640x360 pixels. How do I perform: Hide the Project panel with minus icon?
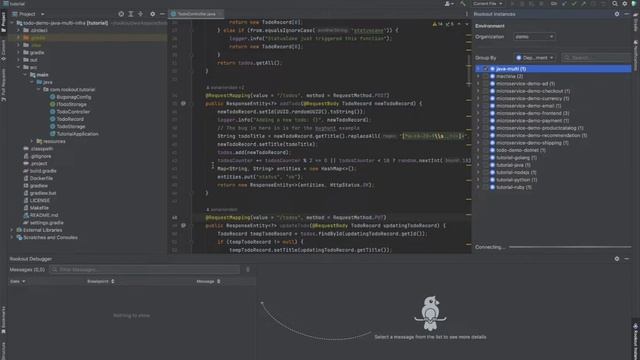pyautogui.click(x=162, y=14)
